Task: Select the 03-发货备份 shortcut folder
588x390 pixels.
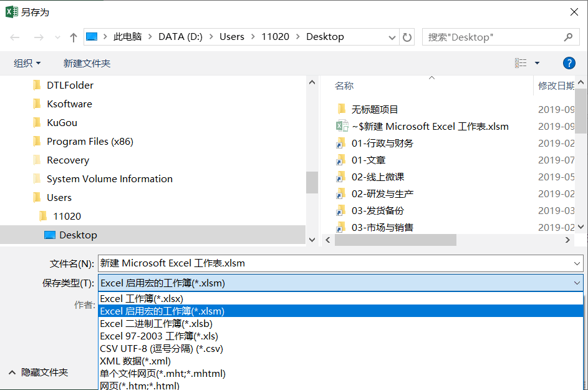Action: [378, 211]
